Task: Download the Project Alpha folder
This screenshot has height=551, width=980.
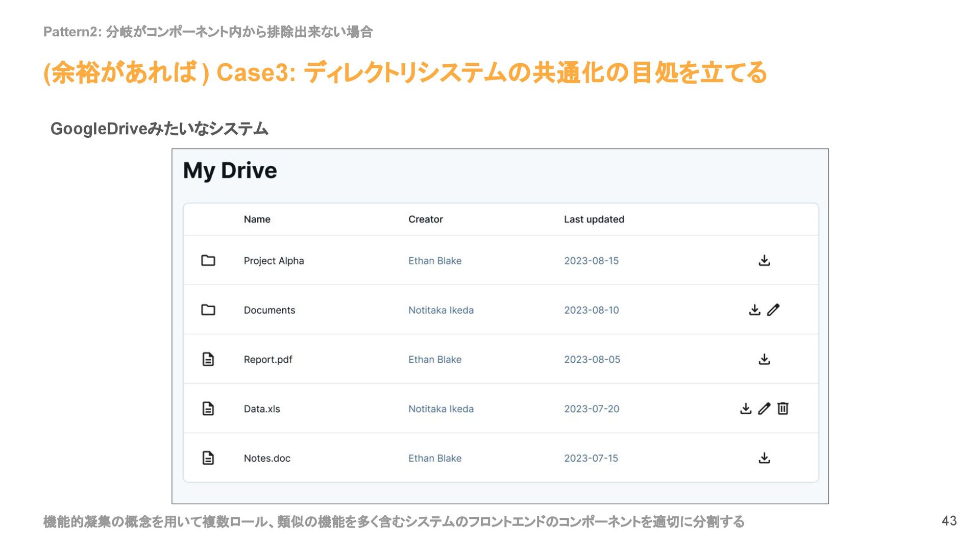Action: [764, 261]
